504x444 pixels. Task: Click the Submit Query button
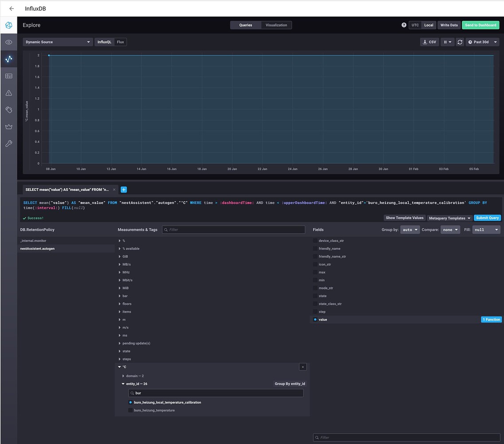[x=487, y=218]
